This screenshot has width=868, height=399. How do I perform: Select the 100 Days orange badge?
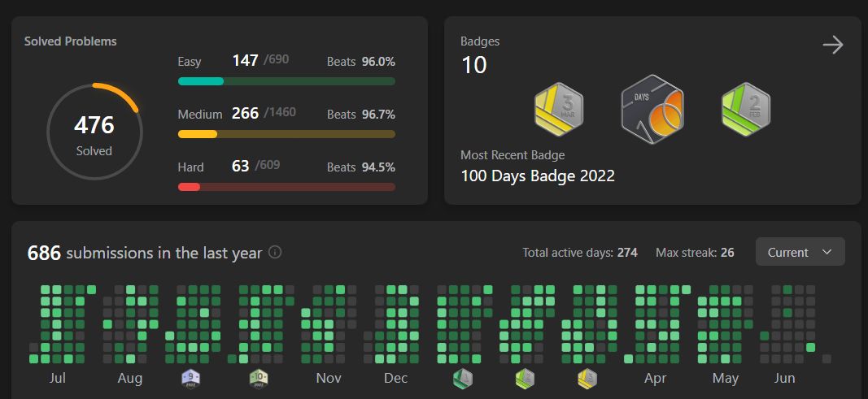coord(652,110)
